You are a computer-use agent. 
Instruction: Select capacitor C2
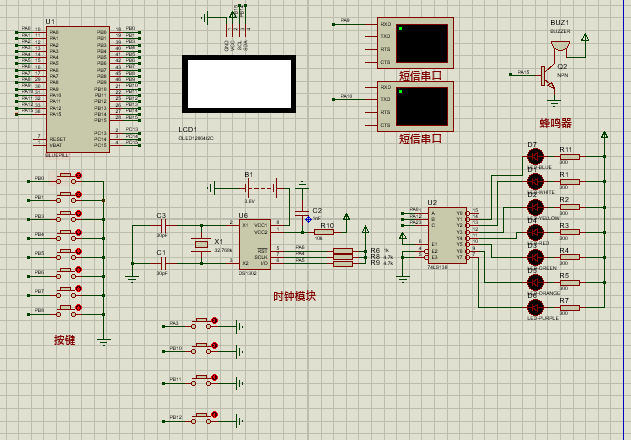302,213
